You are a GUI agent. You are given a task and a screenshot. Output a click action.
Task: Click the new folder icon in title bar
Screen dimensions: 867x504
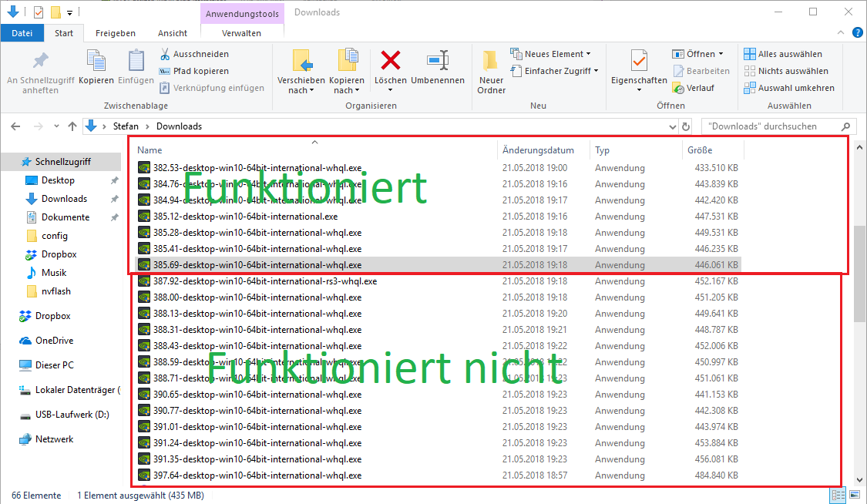click(x=55, y=12)
